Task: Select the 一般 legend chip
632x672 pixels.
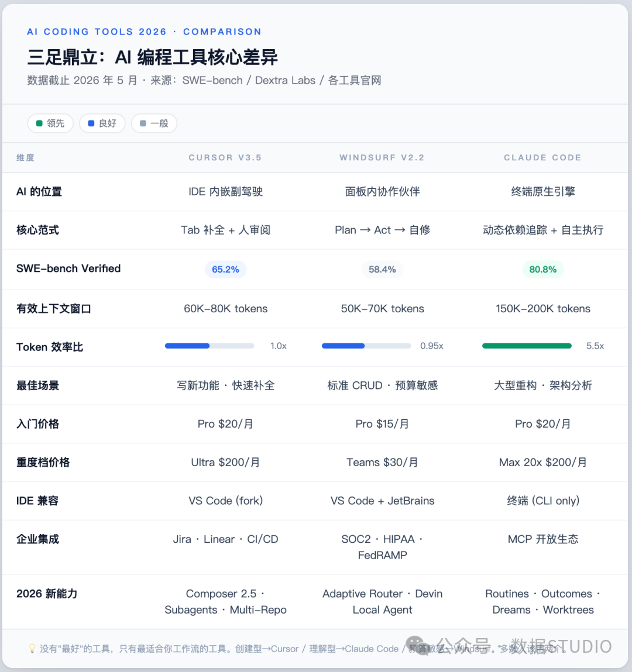Action: pos(154,123)
